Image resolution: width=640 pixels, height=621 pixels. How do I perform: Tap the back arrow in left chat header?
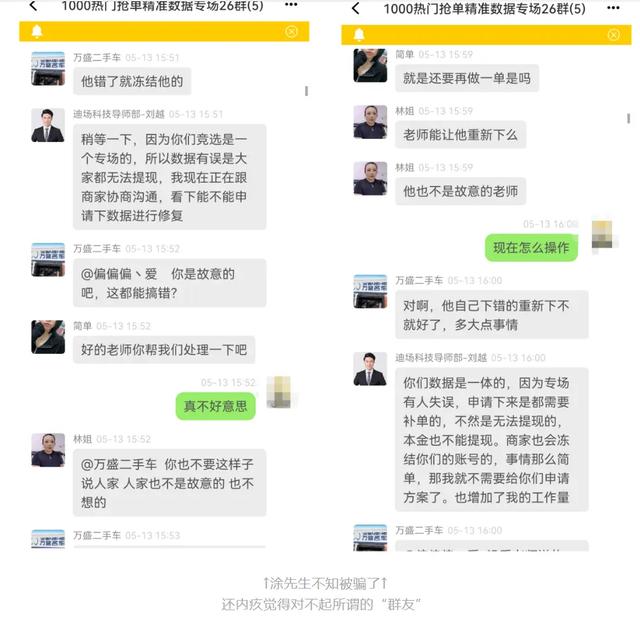[x=33, y=6]
